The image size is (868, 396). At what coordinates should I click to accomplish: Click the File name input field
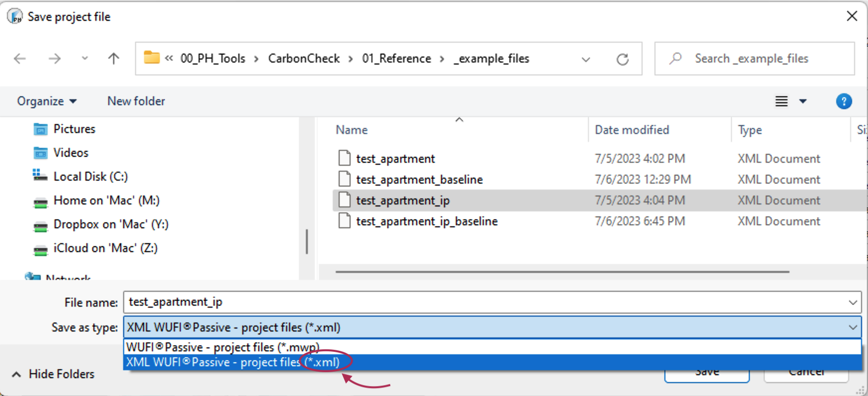click(486, 302)
